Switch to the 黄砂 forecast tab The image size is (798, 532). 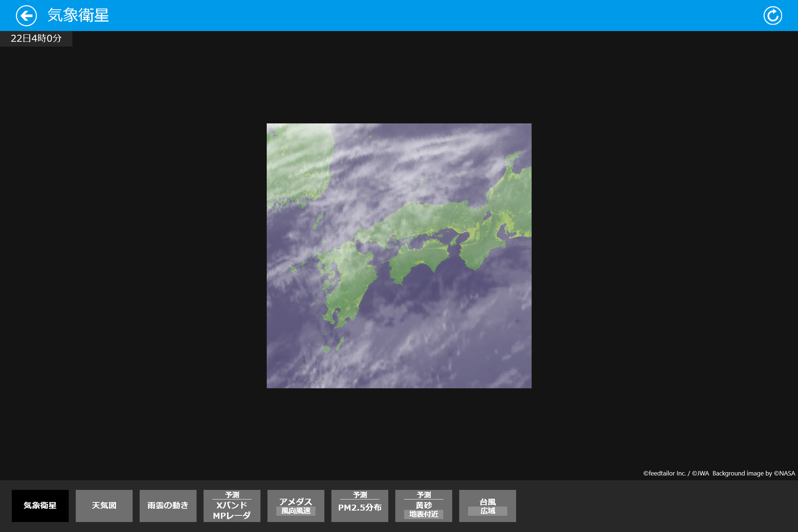(424, 505)
